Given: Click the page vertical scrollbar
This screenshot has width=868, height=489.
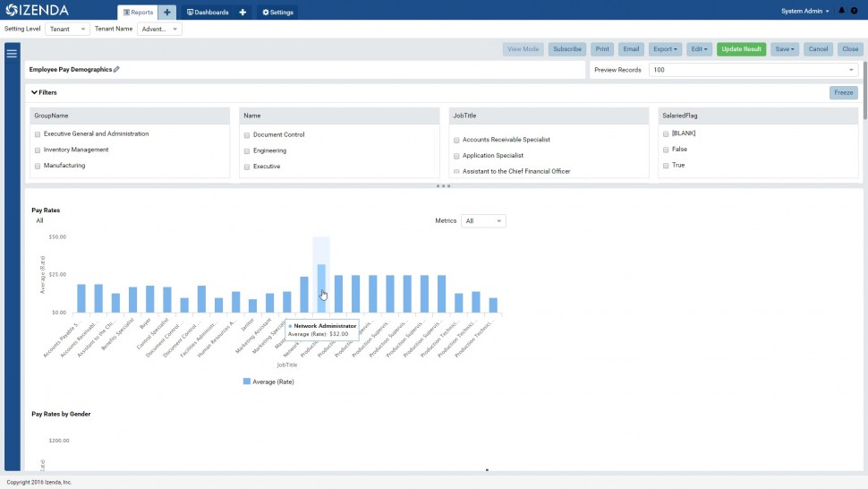Looking at the screenshot, I should tap(865, 91).
